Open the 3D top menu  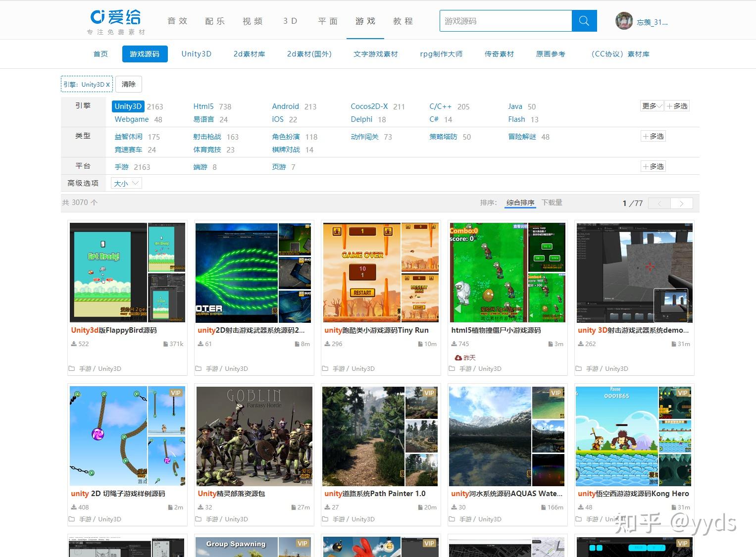tap(290, 21)
